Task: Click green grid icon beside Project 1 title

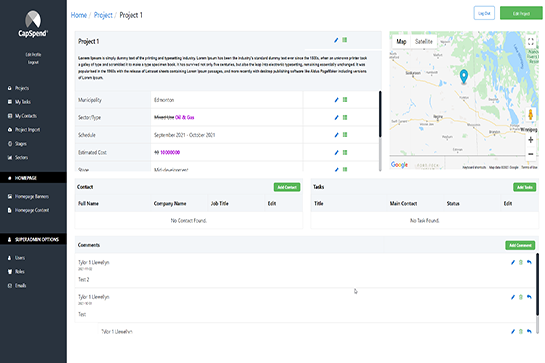Action: click(x=344, y=40)
